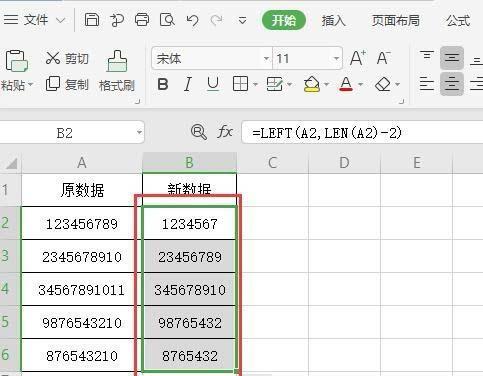Viewport: 483px width, 376px height.
Task: Click the align left icon
Action: click(427, 84)
